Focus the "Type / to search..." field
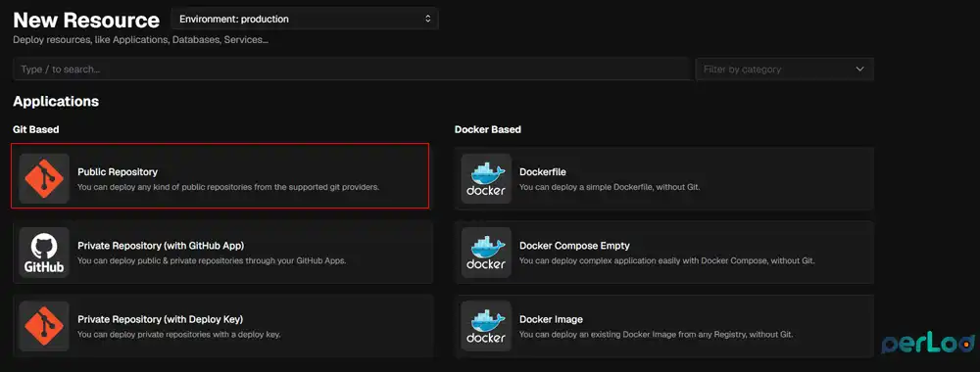Image resolution: width=980 pixels, height=372 pixels. coord(351,70)
